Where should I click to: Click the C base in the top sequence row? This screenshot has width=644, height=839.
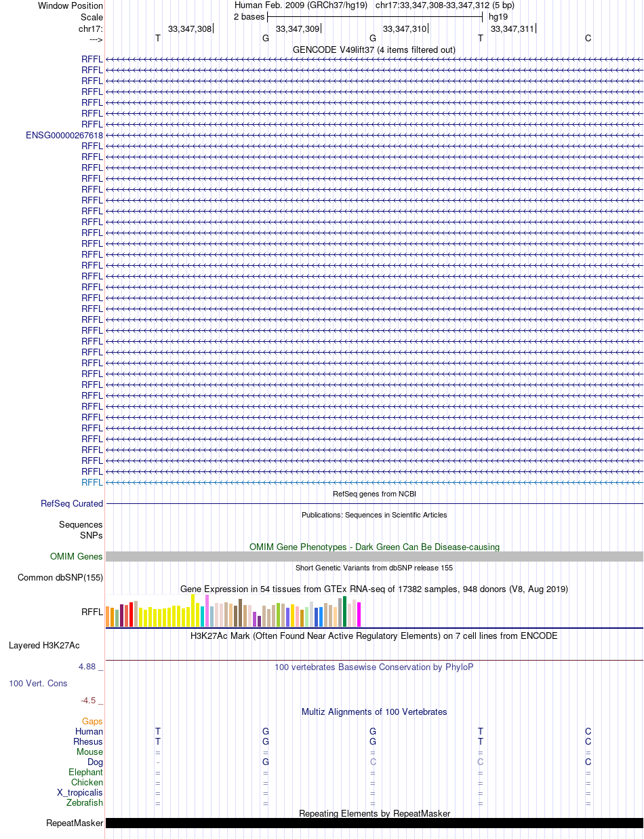588,39
